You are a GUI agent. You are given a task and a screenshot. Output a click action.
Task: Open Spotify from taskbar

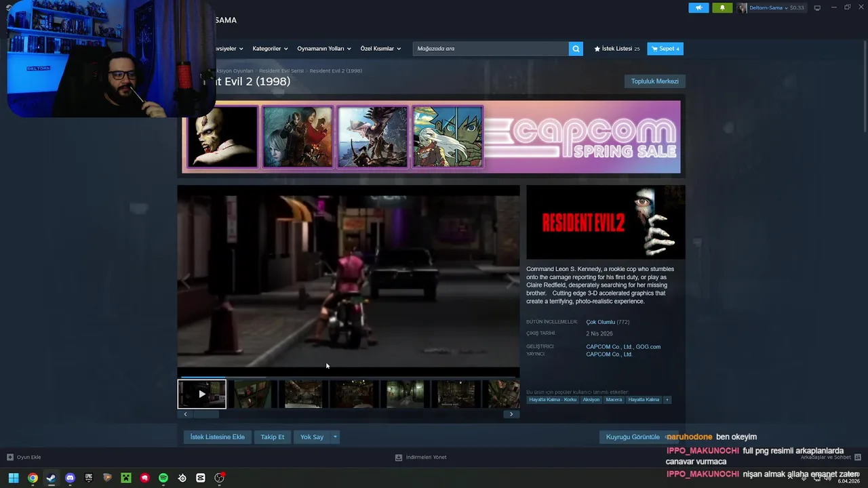pos(163,478)
